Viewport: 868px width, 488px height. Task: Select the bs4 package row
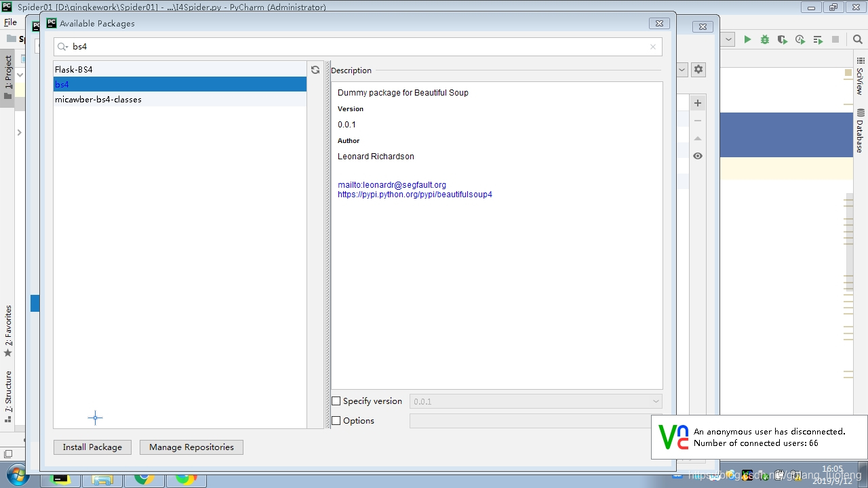pos(180,85)
